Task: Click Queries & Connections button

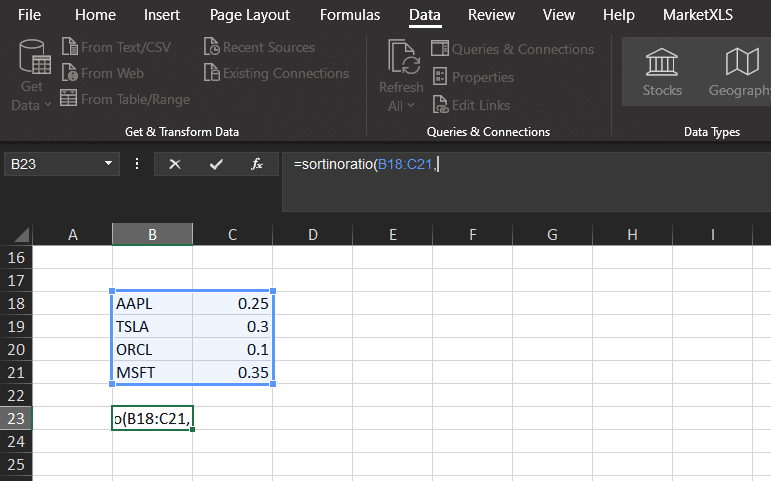Action: pos(512,49)
